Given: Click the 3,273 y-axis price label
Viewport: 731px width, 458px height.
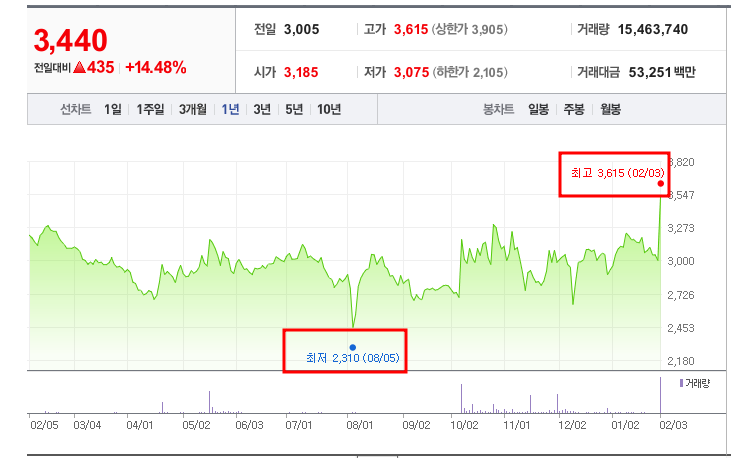Looking at the screenshot, I should (x=681, y=228).
